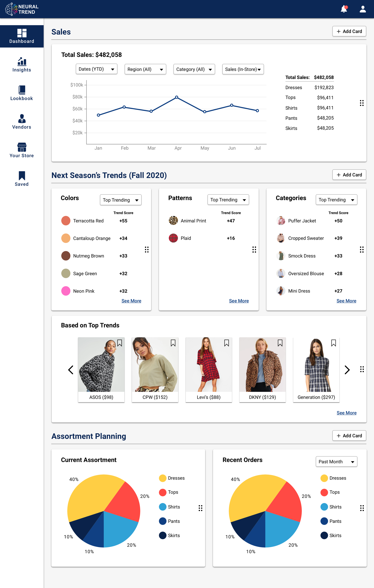
Task: Open the notifications bell icon
Action: pyautogui.click(x=344, y=9)
